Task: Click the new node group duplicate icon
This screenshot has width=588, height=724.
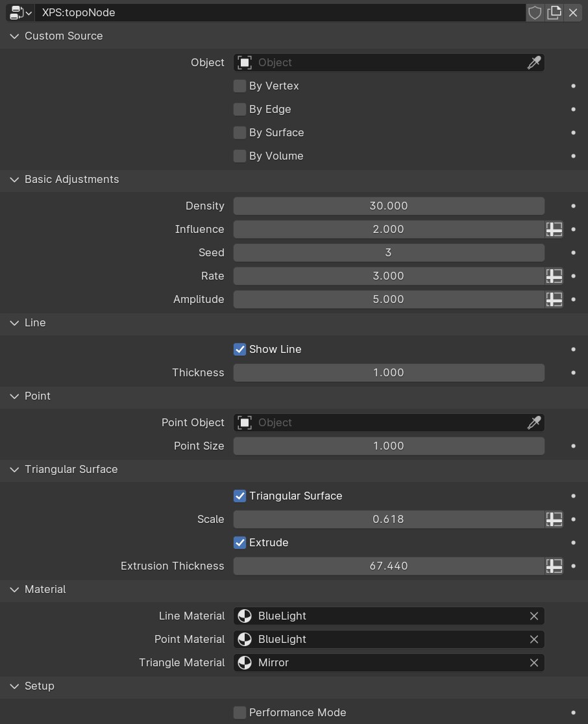Action: [554, 12]
